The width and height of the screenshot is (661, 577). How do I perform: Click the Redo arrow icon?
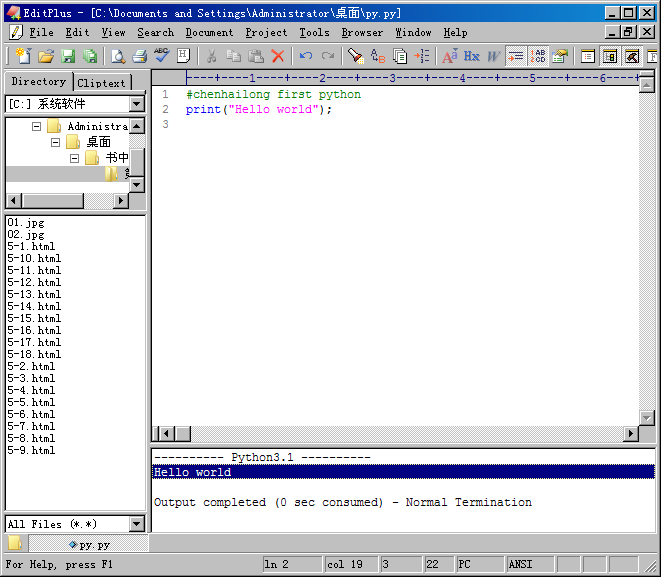[x=328, y=56]
